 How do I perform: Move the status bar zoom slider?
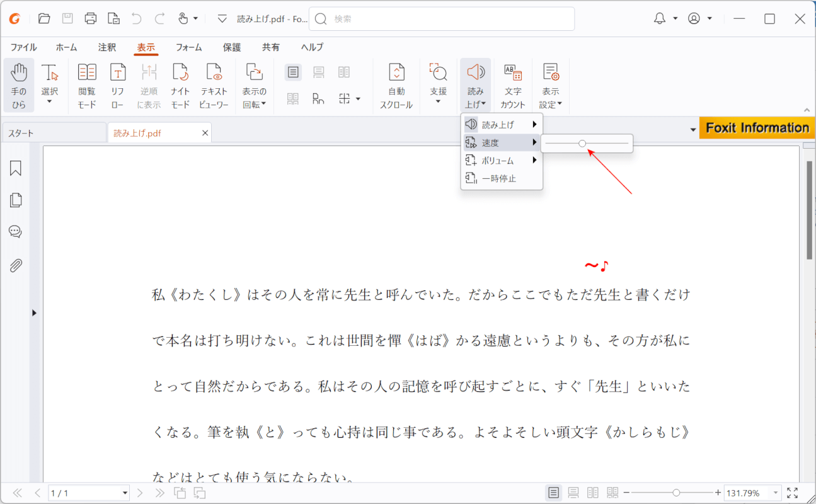click(676, 493)
